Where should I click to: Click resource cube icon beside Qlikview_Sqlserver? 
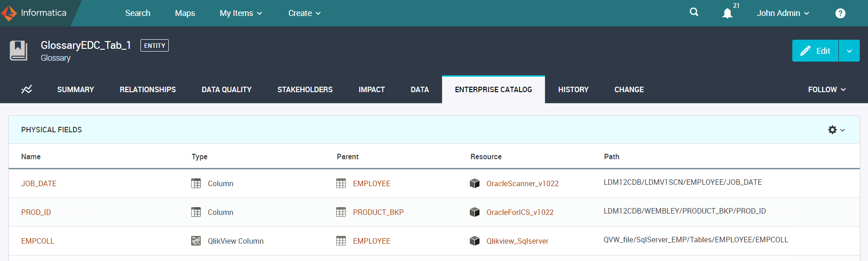pos(474,241)
